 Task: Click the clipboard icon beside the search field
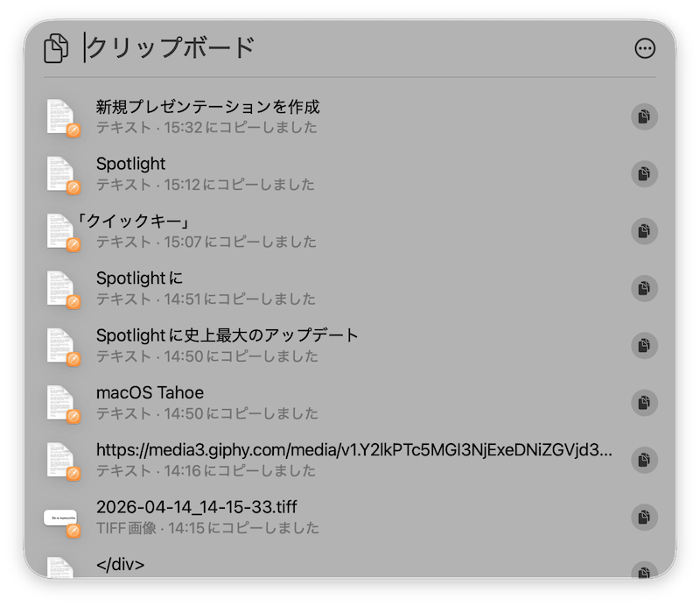pos(57,48)
